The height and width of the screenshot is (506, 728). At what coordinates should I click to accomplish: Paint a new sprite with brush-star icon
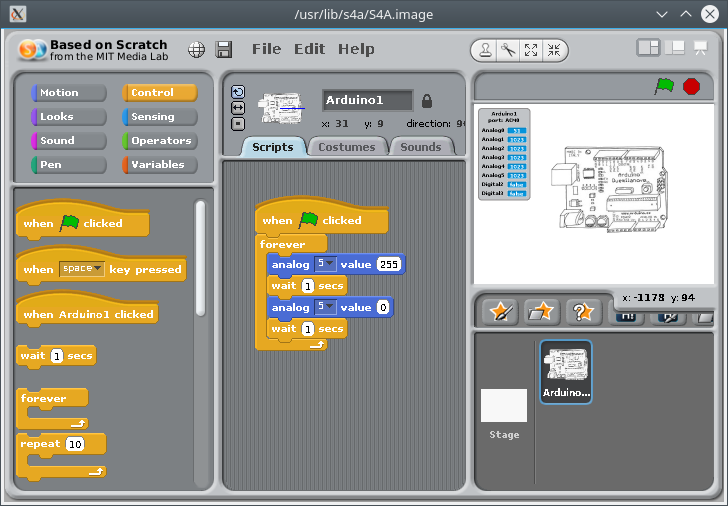(x=500, y=311)
